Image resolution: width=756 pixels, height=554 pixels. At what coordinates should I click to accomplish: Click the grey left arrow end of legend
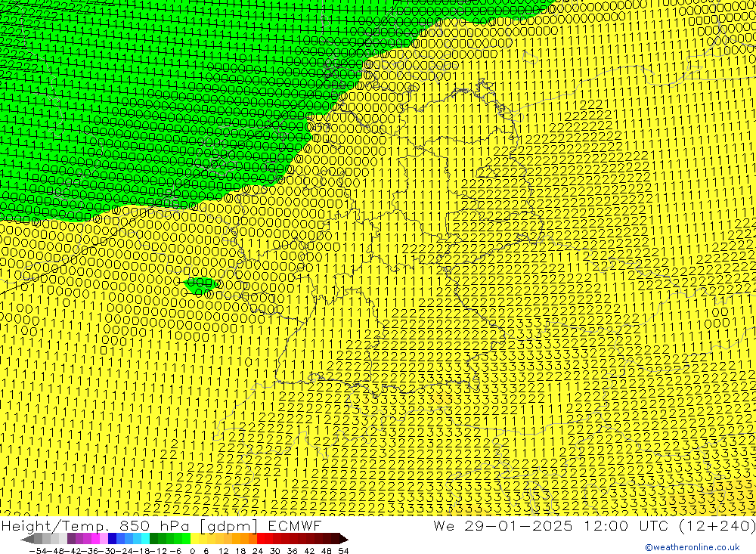(27, 539)
